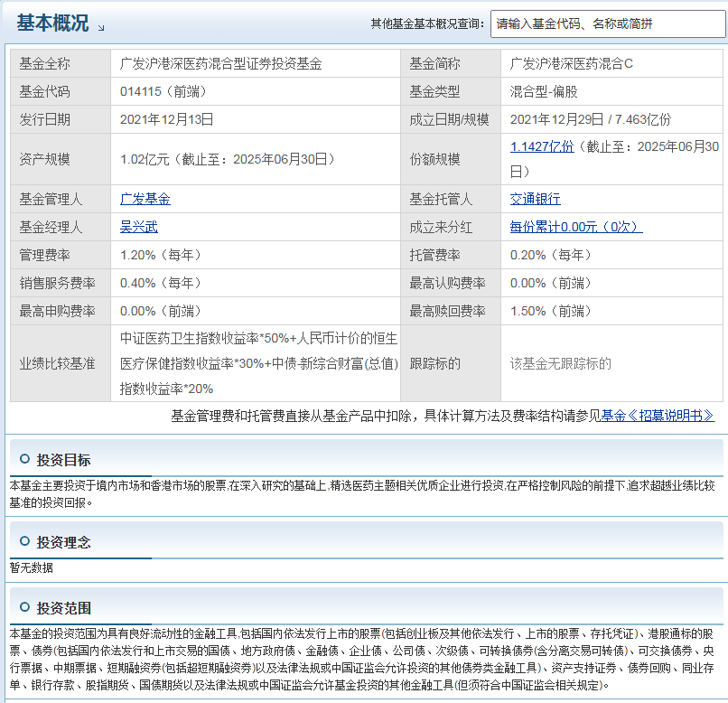Click the 跟踪标的 label cell

[451, 363]
